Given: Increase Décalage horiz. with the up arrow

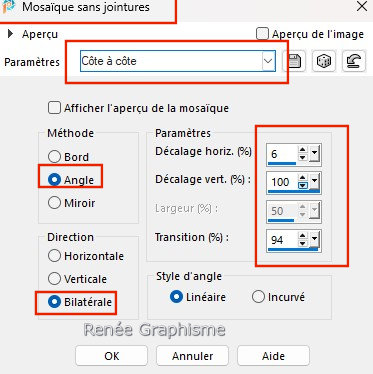Looking at the screenshot, I should [302, 150].
